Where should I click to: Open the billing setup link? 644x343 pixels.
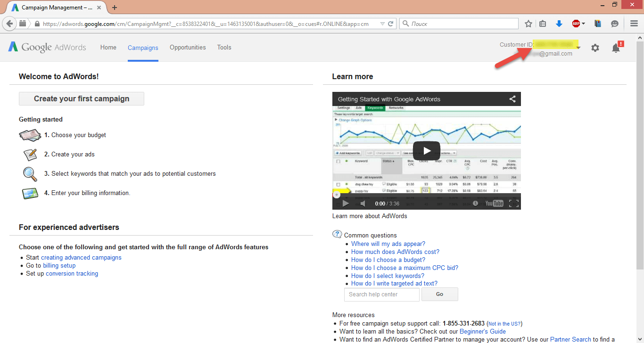[59, 265]
